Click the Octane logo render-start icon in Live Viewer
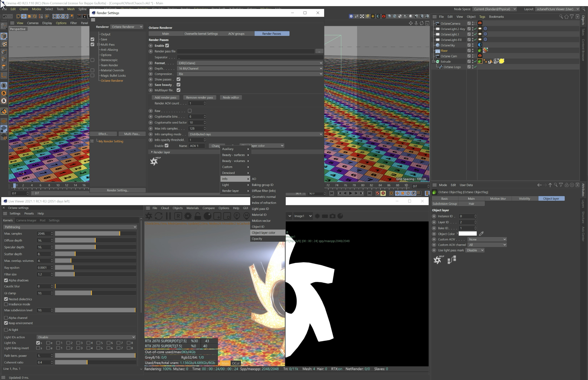This screenshot has height=380, width=588. tap(149, 216)
